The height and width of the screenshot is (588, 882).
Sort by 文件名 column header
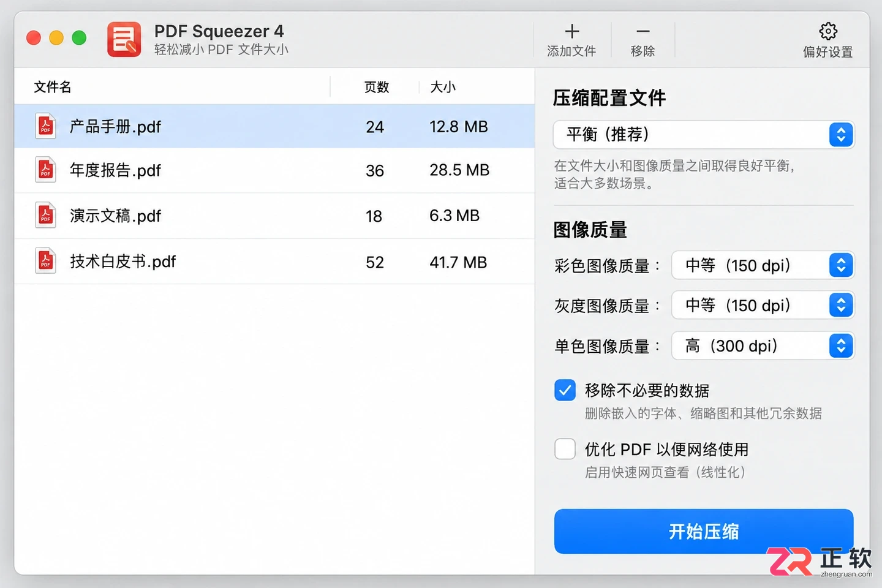coord(53,87)
